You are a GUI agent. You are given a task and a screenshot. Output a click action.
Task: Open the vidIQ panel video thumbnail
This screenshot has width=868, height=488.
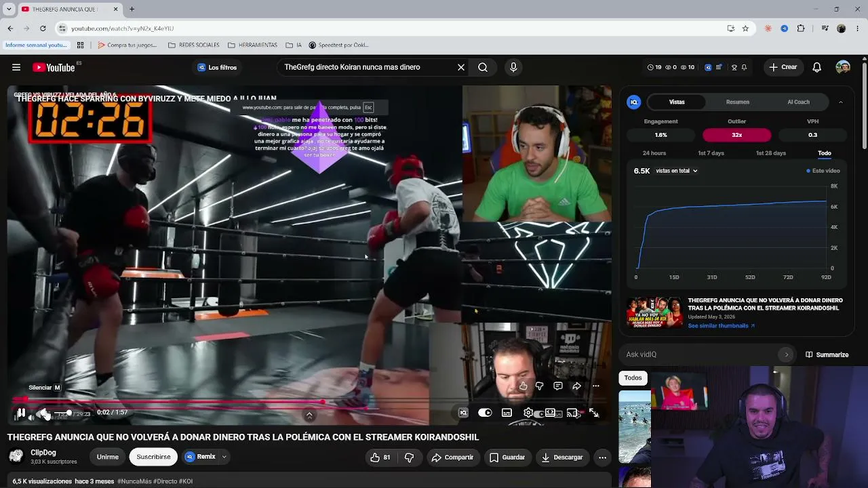point(655,312)
